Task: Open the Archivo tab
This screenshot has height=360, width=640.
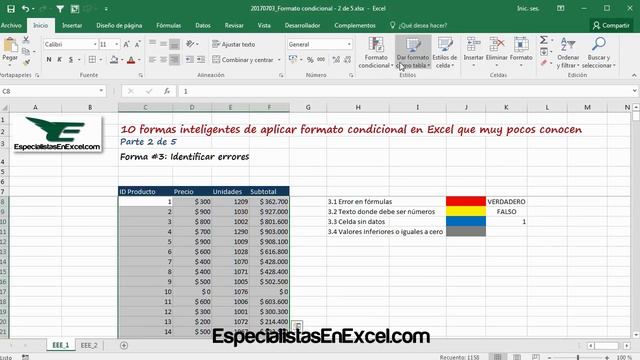Action: 11,25
